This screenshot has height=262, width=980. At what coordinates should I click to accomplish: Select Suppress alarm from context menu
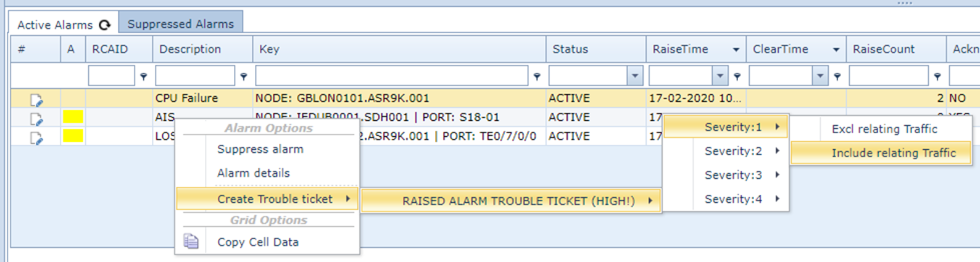click(x=260, y=149)
